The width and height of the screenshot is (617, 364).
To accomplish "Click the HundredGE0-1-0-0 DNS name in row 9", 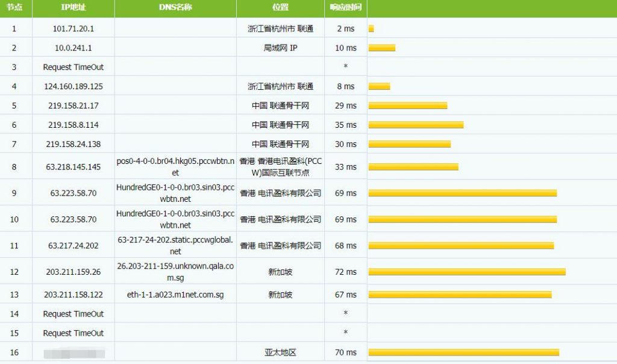I will click(x=175, y=193).
